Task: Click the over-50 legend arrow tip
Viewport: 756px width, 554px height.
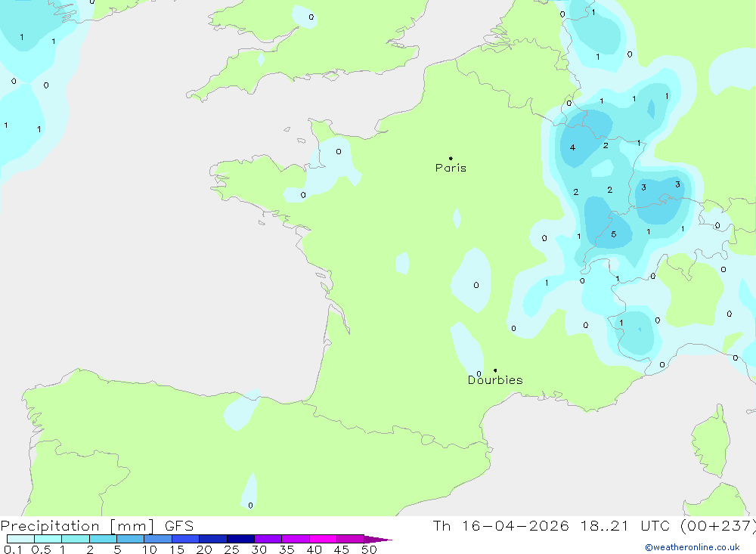Action: coord(378,540)
